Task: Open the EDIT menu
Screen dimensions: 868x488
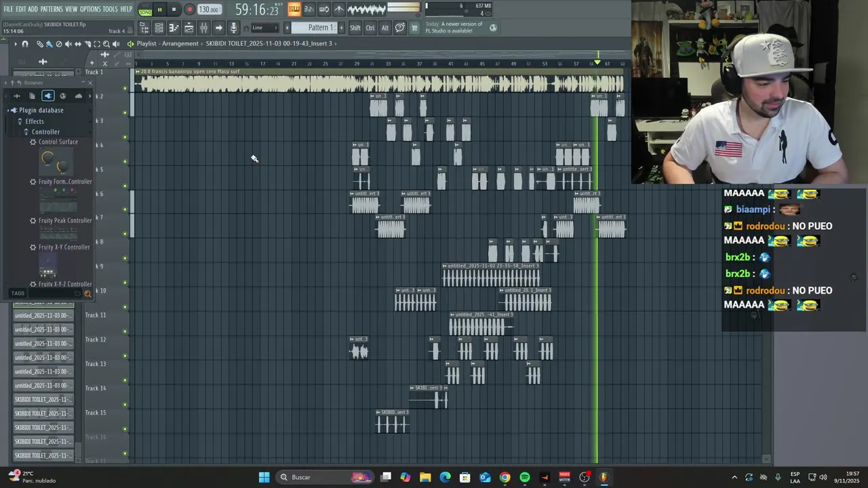Action: click(21, 9)
